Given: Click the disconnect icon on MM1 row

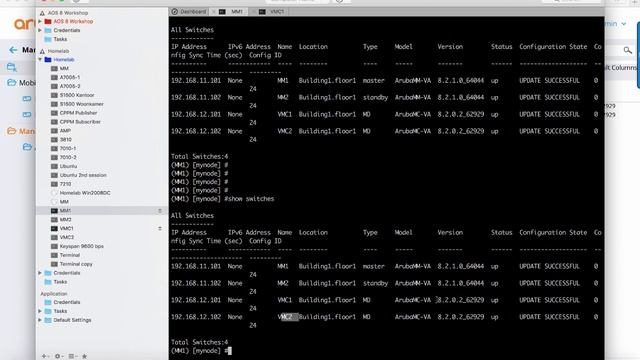Looking at the screenshot, I should pos(160,211).
